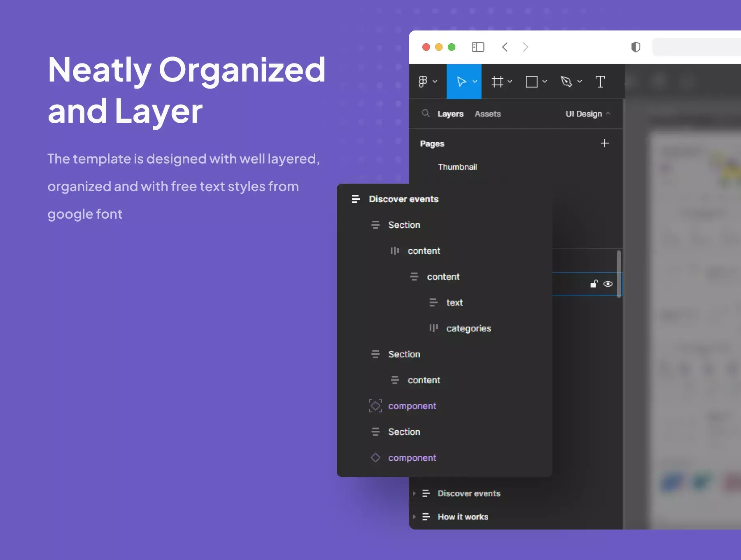
Task: Switch to the Assets tab
Action: pos(487,114)
